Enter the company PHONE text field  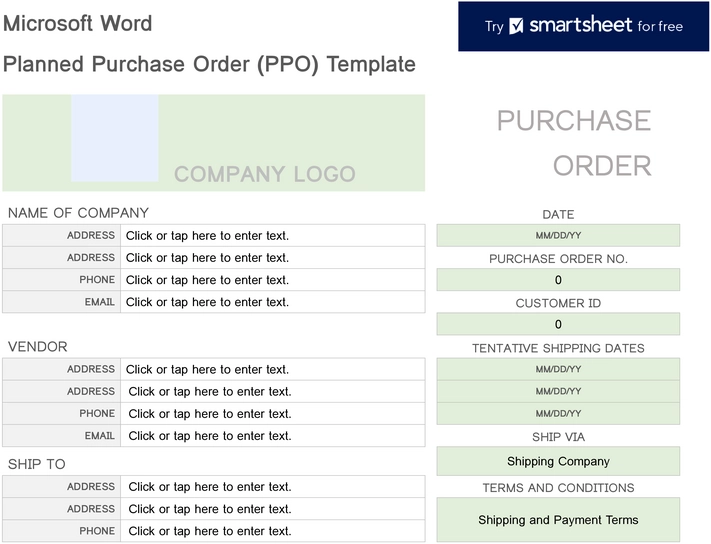[272, 280]
